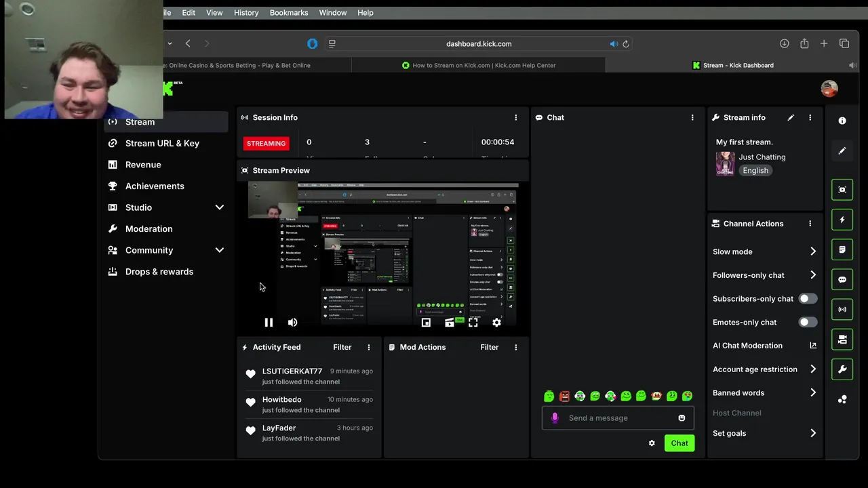The image size is (868, 488).
Task: Expand Followers-only chat options
Action: [x=813, y=275]
